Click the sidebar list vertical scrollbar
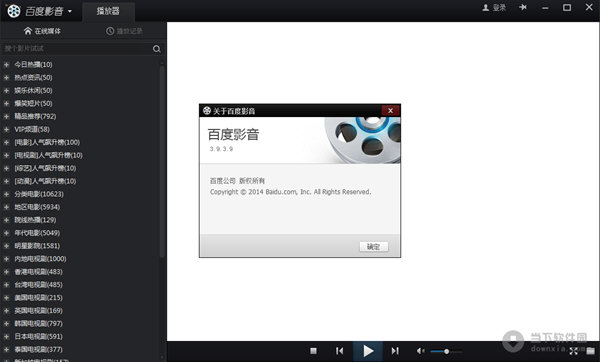The height and width of the screenshot is (362, 600). pyautogui.click(x=162, y=161)
